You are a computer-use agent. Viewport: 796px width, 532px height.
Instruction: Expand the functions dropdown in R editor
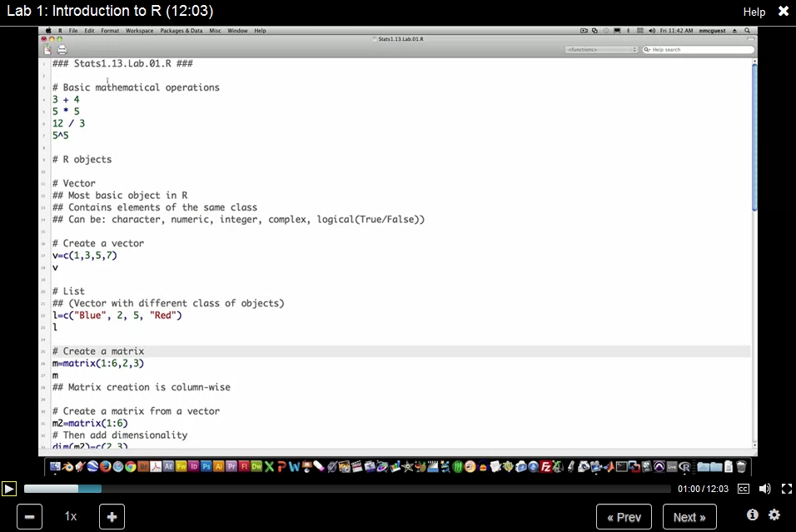coord(600,50)
